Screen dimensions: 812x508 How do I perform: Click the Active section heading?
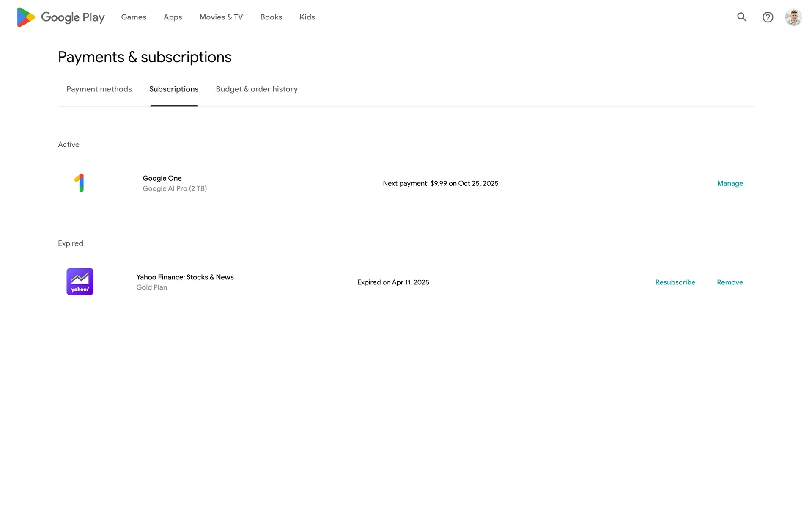click(69, 145)
